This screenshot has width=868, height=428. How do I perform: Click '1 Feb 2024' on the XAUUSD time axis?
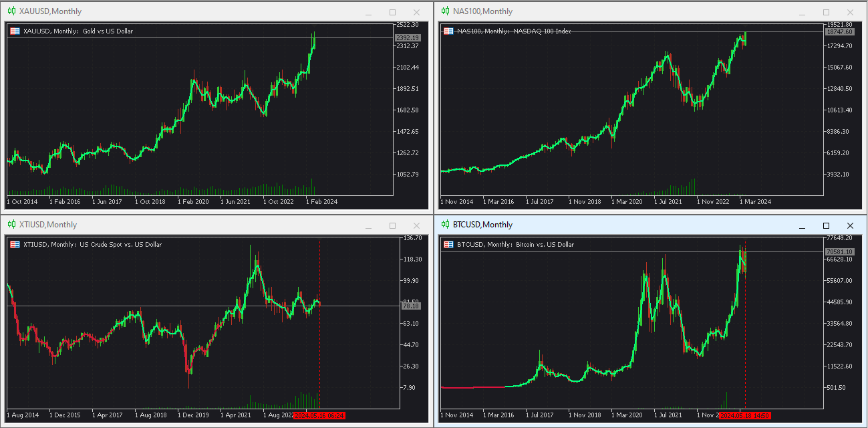(x=321, y=201)
